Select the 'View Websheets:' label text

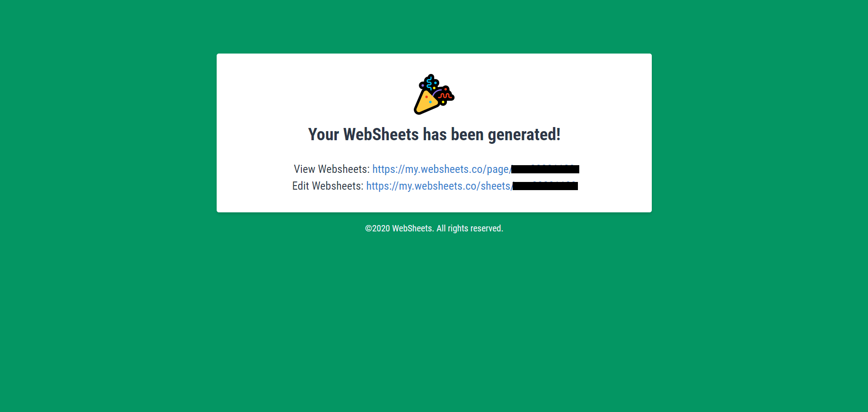[x=332, y=169]
